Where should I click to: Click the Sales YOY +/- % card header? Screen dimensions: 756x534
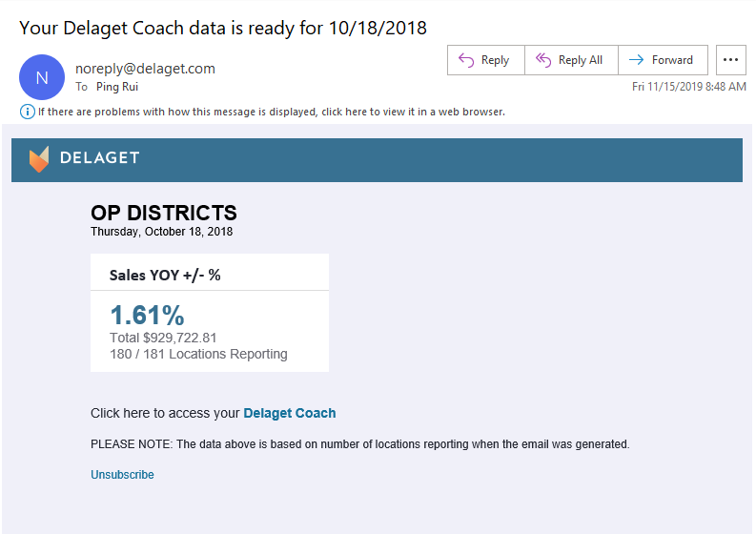tap(165, 275)
